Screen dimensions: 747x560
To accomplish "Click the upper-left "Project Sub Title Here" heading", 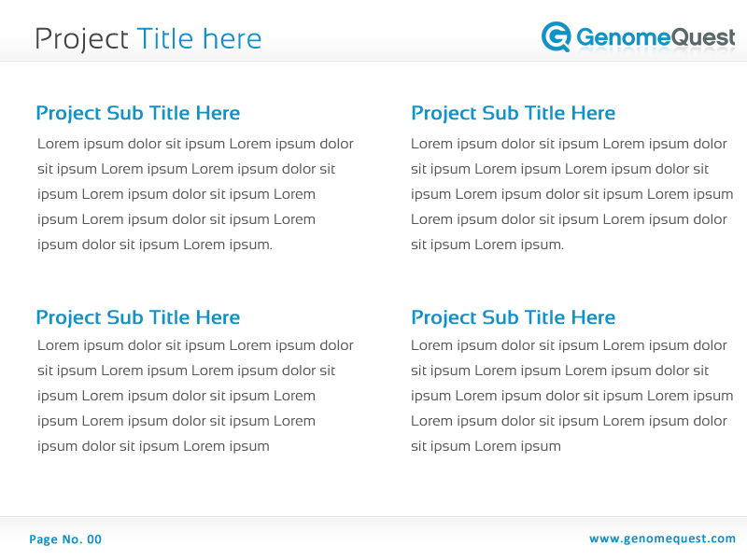I will tap(137, 113).
